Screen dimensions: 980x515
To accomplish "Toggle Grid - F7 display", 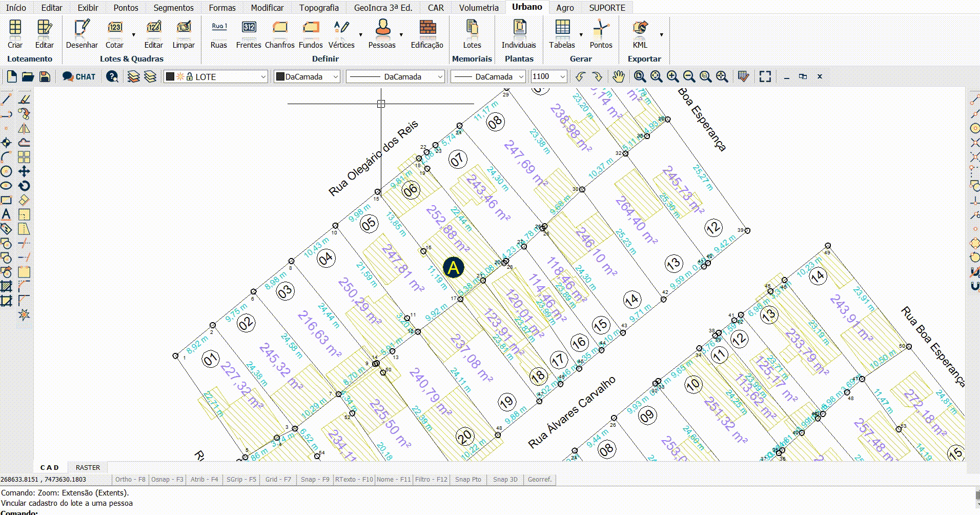I will pos(278,480).
